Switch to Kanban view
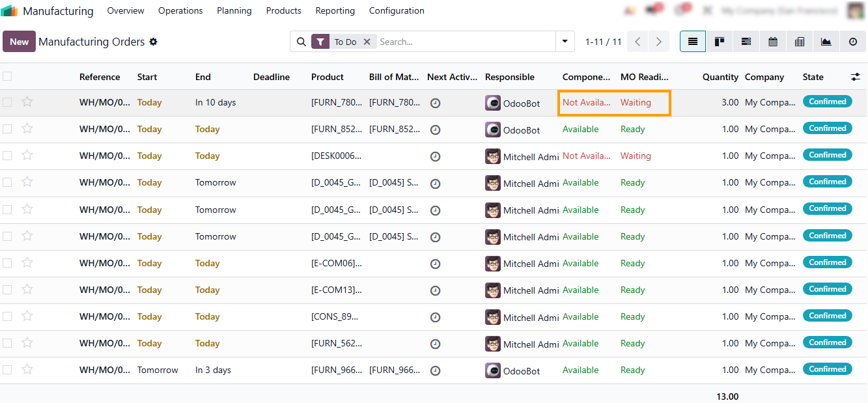 [720, 42]
